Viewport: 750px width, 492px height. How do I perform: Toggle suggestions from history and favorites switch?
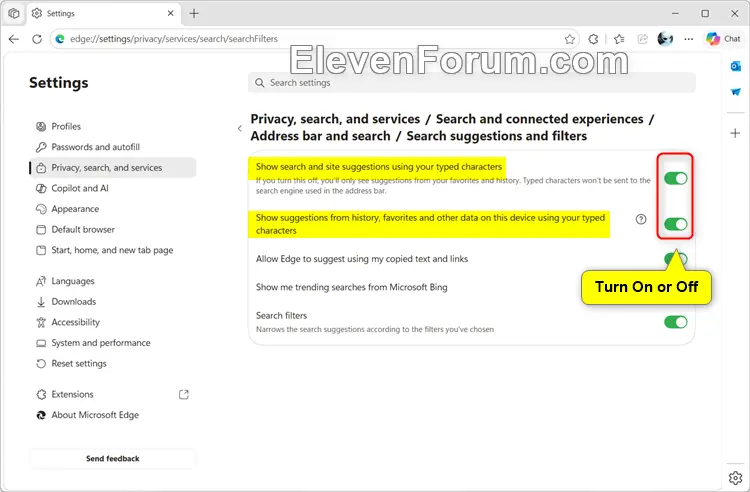[675, 224]
